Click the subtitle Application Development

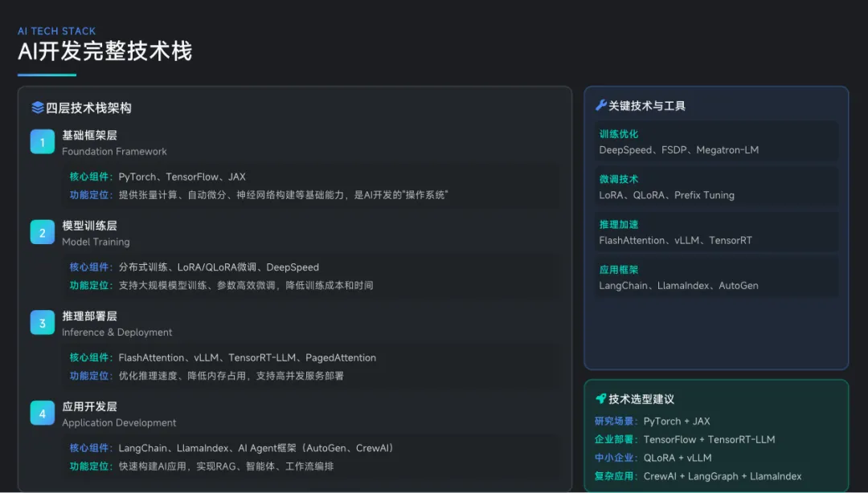pos(119,422)
